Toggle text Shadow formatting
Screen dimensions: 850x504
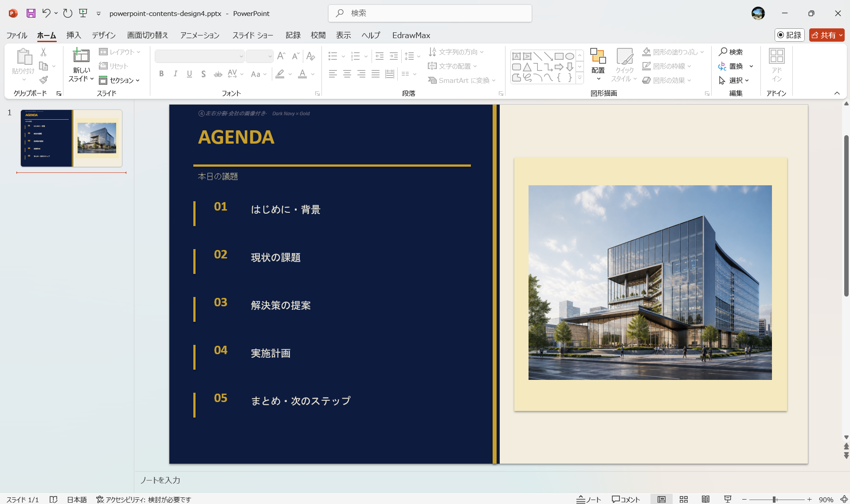coord(204,74)
